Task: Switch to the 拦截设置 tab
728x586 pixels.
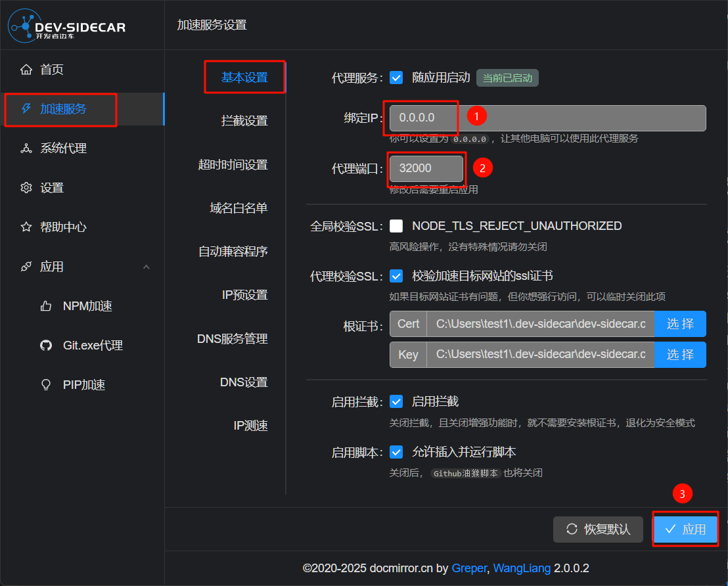Action: [x=244, y=121]
